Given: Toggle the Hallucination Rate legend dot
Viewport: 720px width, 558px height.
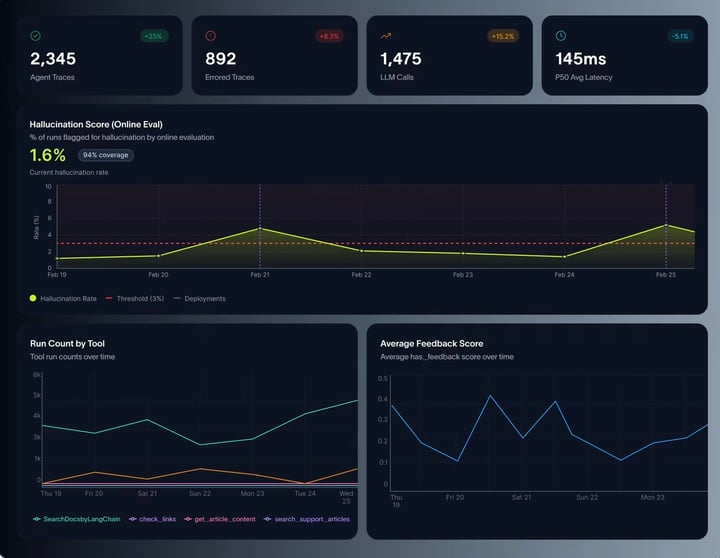Looking at the screenshot, I should 33,298.
